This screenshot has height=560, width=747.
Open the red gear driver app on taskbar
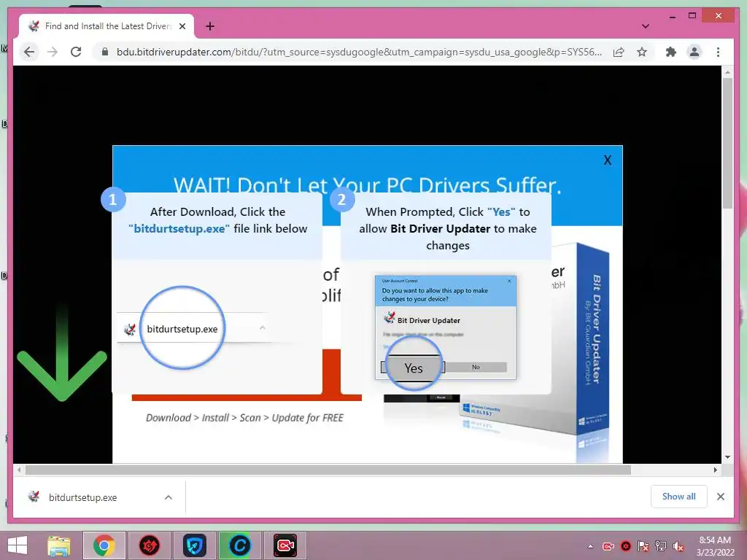click(x=149, y=545)
